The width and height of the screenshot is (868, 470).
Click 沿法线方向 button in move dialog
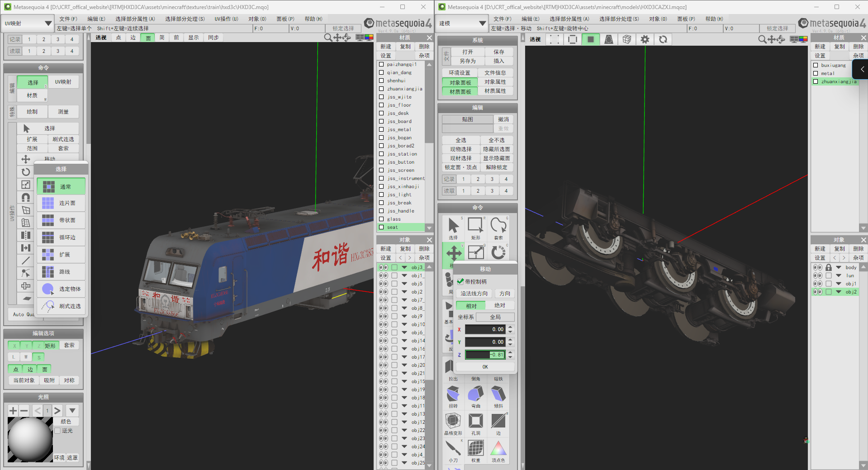point(474,294)
